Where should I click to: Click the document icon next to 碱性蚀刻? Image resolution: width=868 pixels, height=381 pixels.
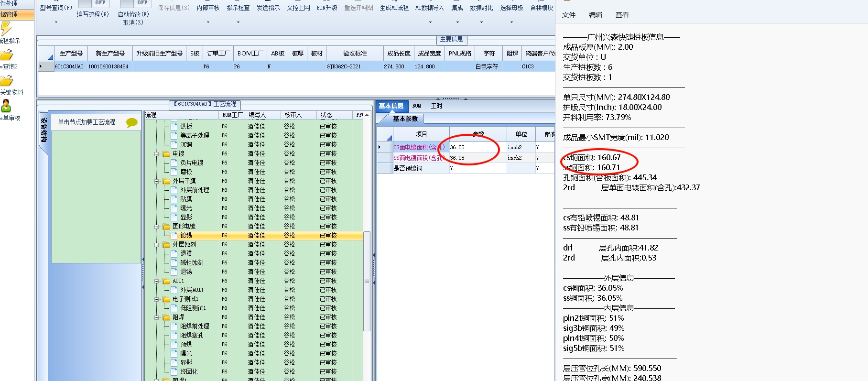(x=174, y=263)
